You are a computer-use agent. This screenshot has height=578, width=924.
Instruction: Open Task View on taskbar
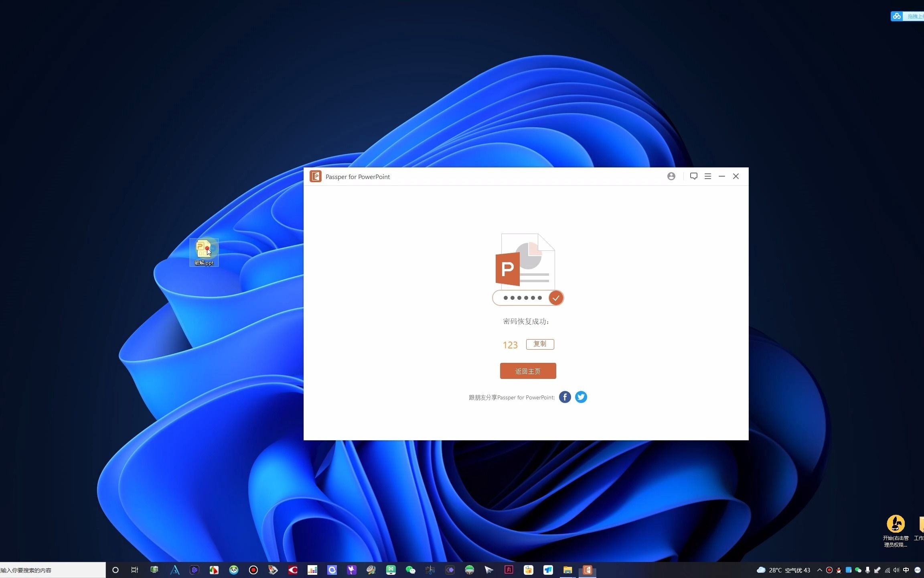click(x=135, y=570)
